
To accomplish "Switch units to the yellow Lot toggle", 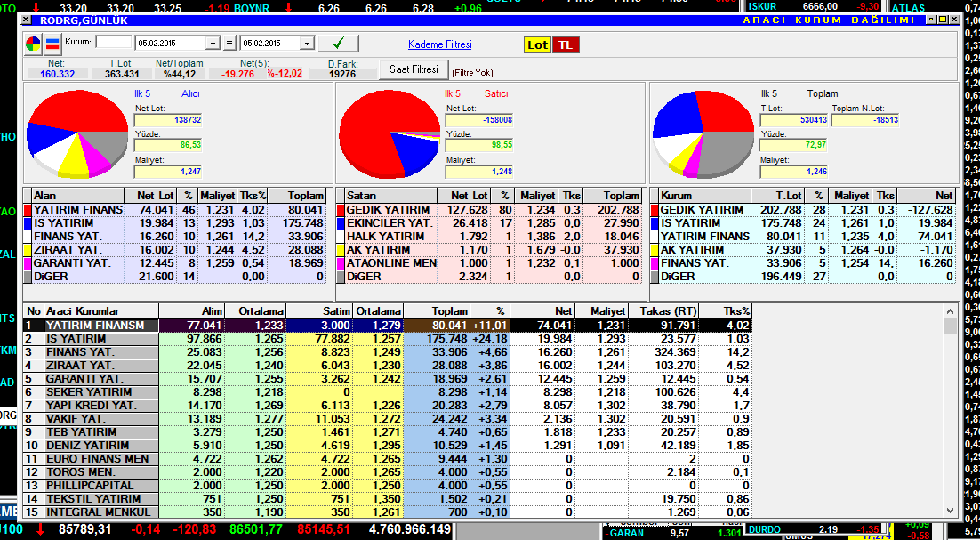I will tap(537, 44).
